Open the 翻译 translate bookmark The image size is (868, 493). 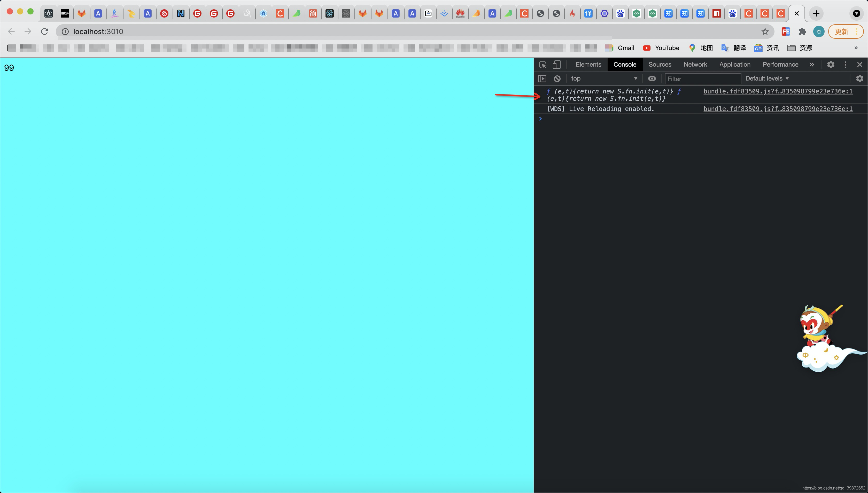pyautogui.click(x=733, y=48)
